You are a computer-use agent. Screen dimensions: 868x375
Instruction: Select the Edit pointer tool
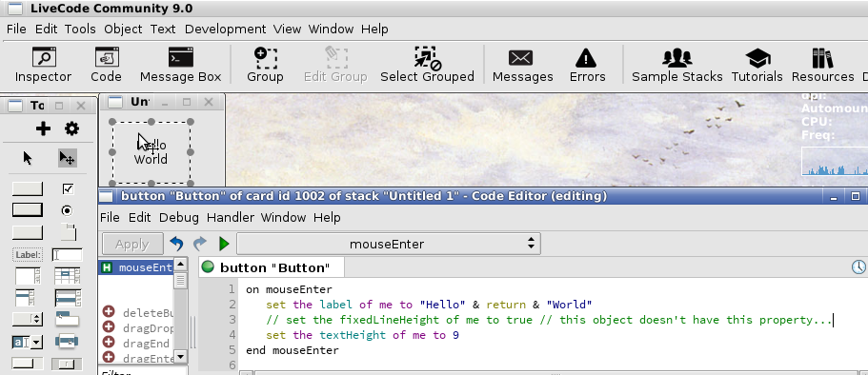[67, 158]
